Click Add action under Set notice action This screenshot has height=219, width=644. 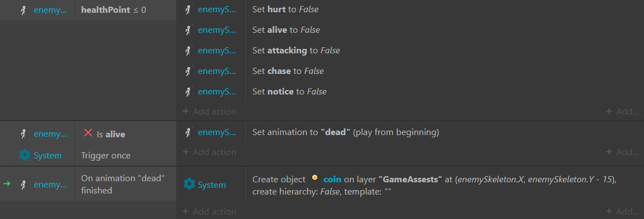209,111
